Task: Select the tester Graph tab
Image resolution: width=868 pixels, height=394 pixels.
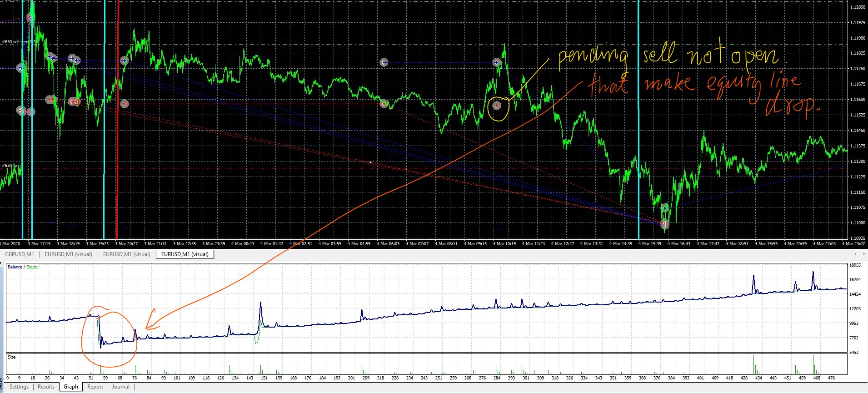Action: 71,387
